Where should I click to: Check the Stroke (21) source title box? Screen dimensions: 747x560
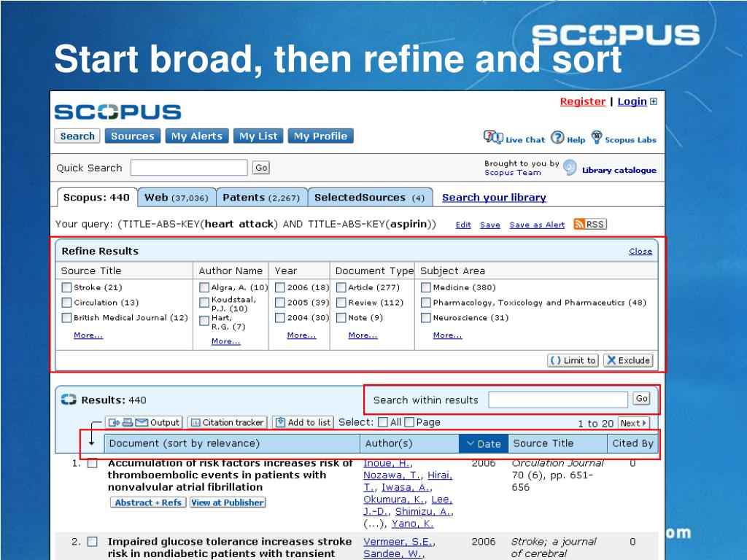click(66, 287)
